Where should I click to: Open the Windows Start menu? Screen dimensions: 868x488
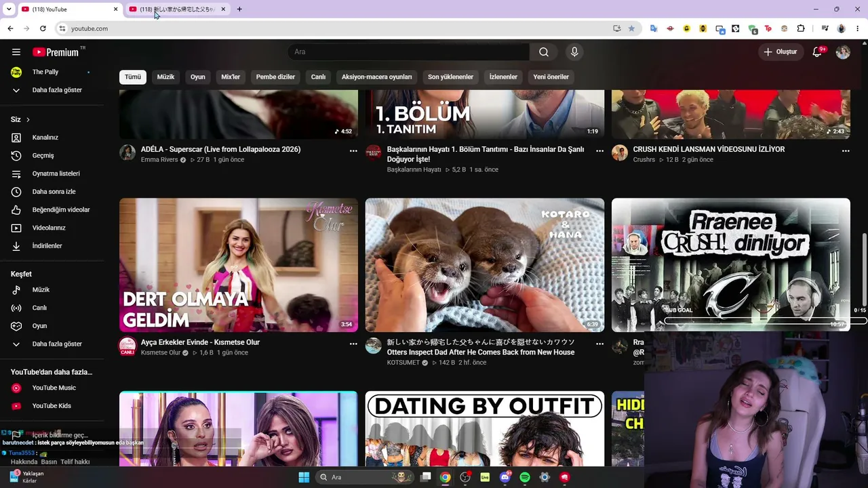pyautogui.click(x=304, y=477)
